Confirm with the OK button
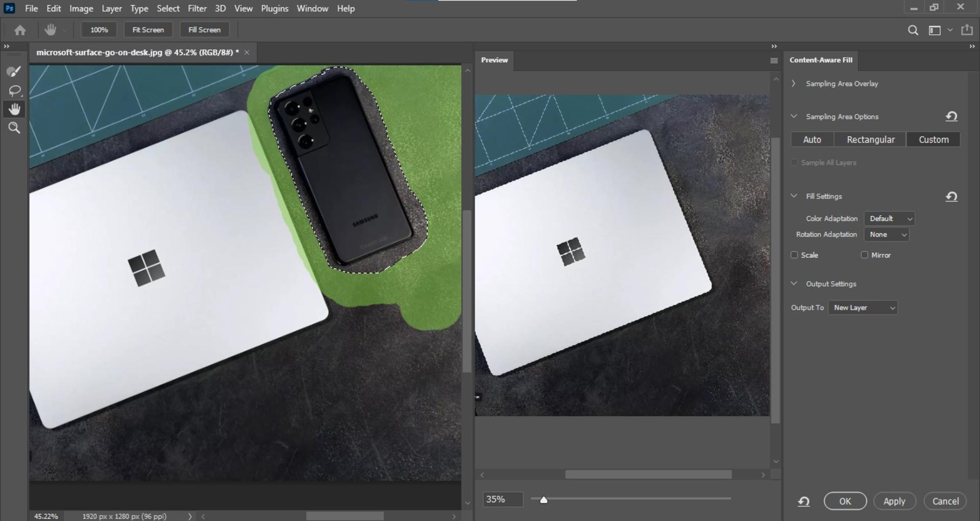This screenshot has width=980, height=521. (845, 502)
